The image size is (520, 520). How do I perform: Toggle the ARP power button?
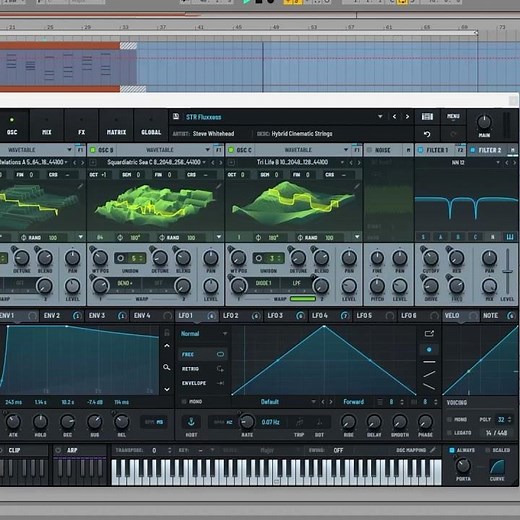point(58,450)
